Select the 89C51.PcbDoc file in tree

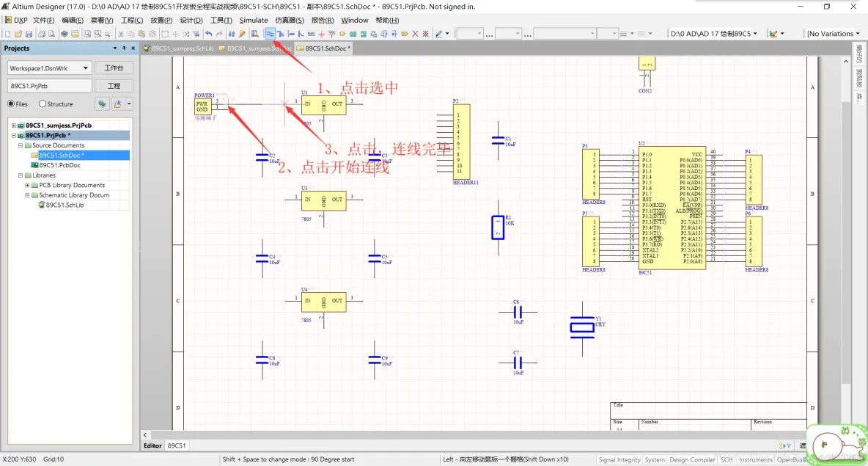(59, 165)
